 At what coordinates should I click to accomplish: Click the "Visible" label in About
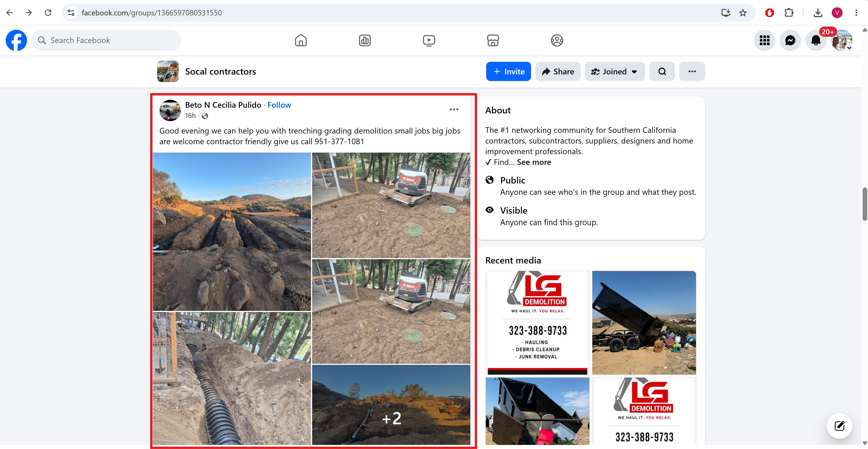514,210
